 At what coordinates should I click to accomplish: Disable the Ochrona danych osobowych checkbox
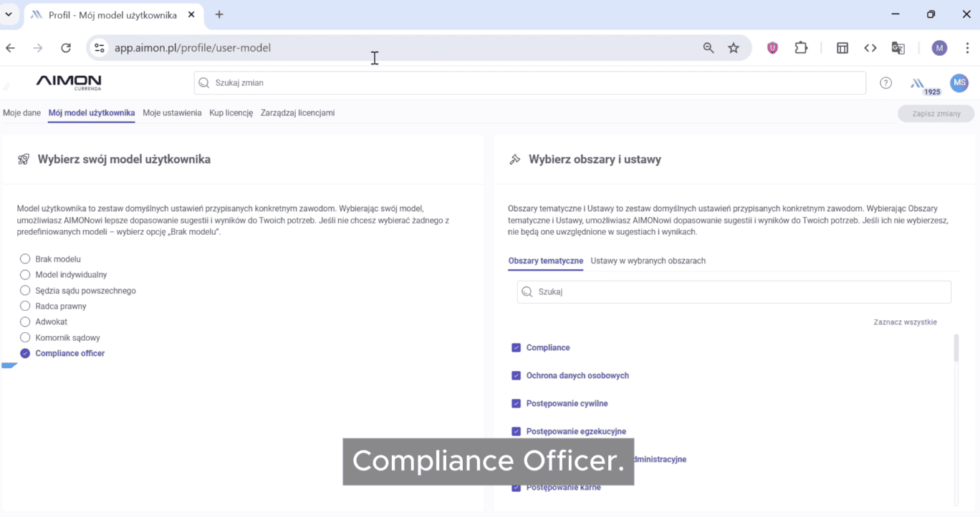516,375
